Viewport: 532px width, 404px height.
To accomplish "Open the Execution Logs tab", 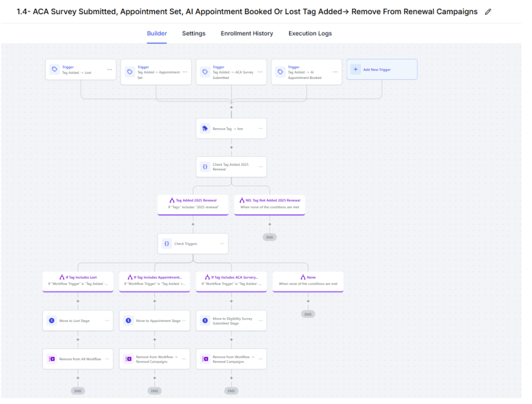I will (310, 33).
